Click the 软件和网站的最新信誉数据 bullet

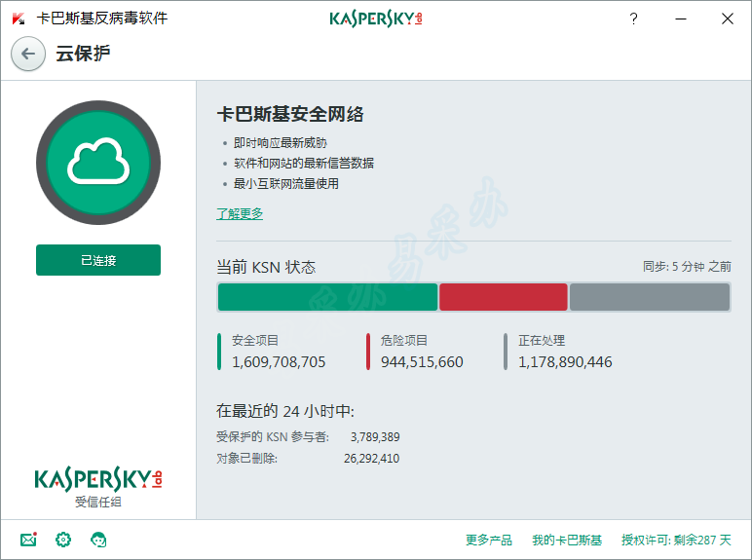click(x=304, y=163)
